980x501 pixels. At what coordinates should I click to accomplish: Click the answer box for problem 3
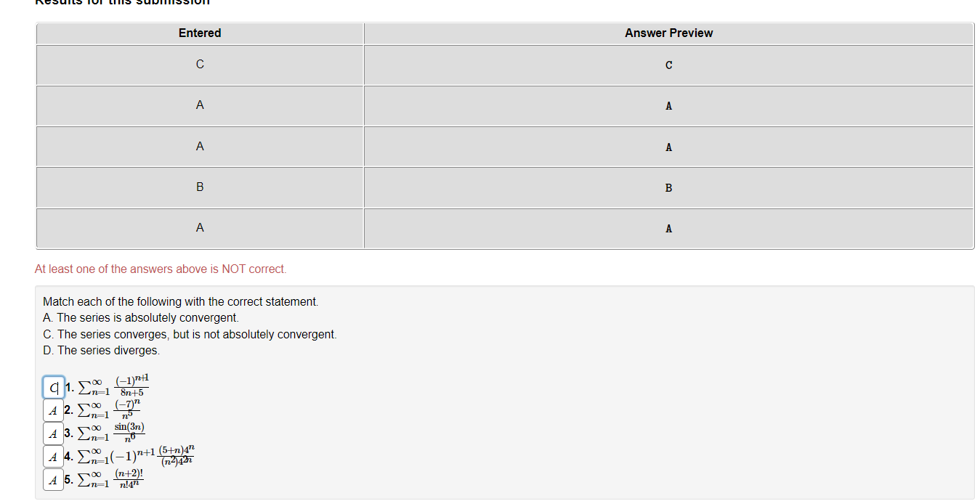point(52,433)
